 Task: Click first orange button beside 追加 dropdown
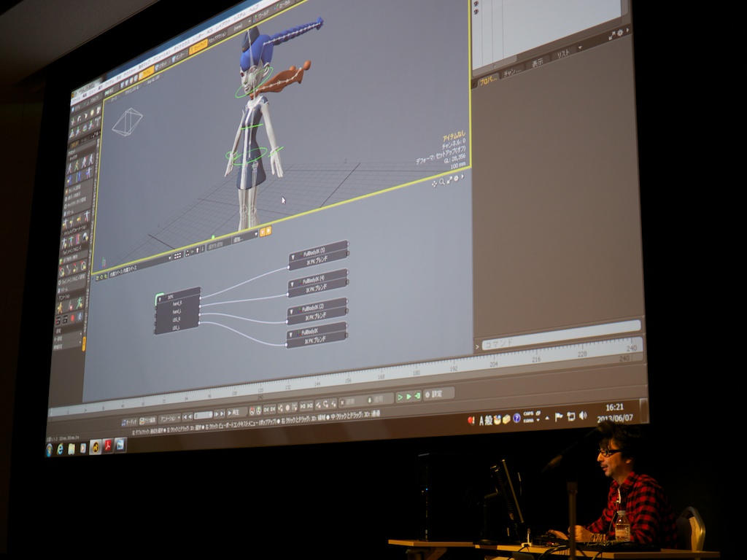click(x=262, y=233)
